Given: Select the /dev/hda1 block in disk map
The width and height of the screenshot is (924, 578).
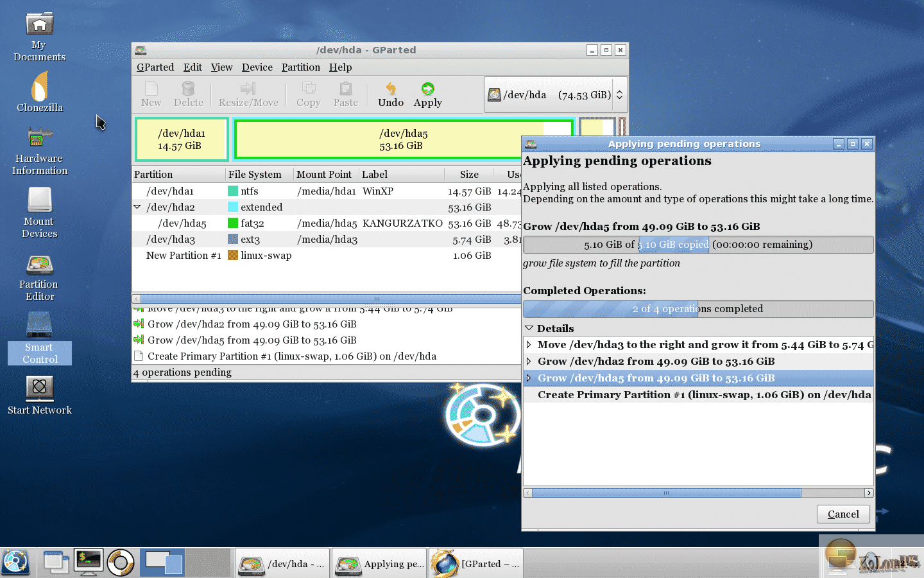Looking at the screenshot, I should (182, 139).
